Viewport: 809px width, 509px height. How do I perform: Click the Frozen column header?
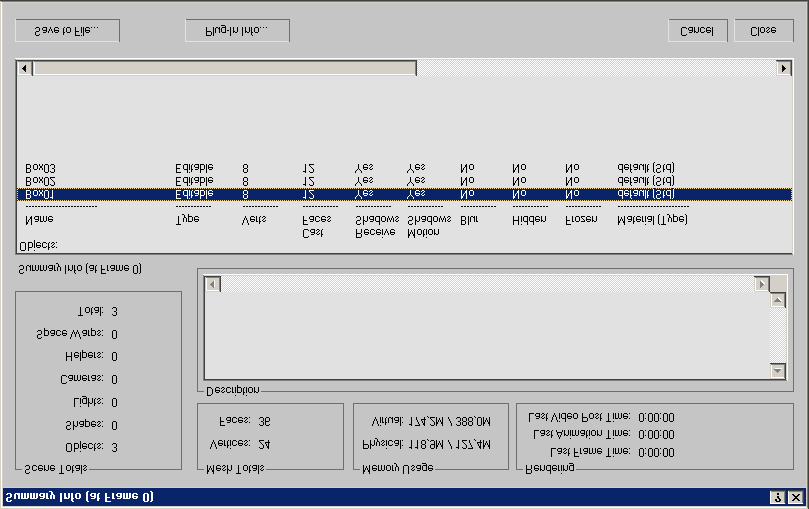581,219
